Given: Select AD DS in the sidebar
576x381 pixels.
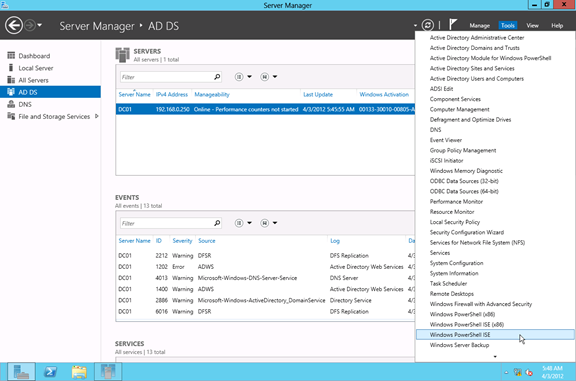Looking at the screenshot, I should tap(50, 92).
